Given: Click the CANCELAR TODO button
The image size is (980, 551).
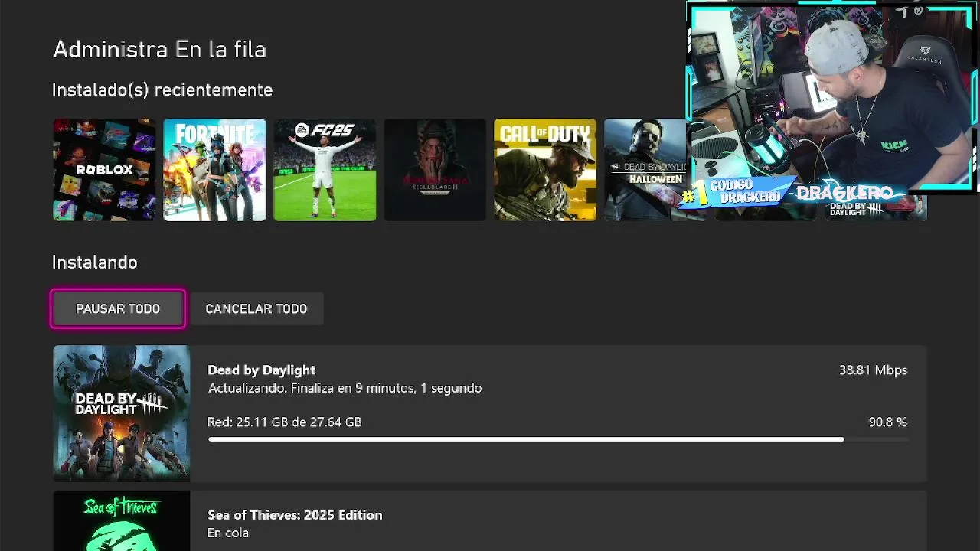Looking at the screenshot, I should 256,308.
